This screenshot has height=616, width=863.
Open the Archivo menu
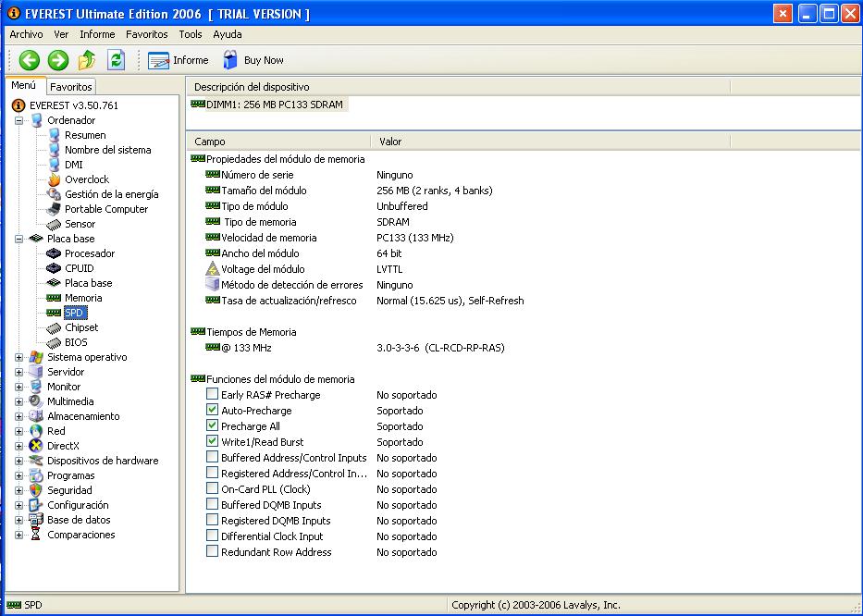[26, 34]
